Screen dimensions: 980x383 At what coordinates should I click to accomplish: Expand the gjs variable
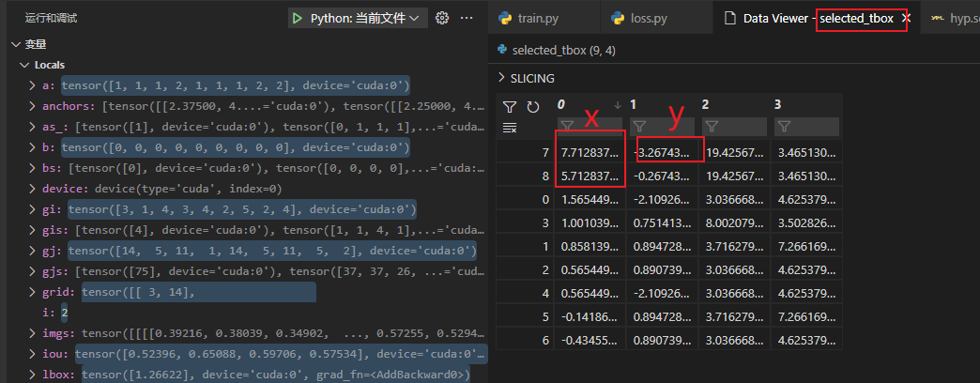pyautogui.click(x=33, y=272)
